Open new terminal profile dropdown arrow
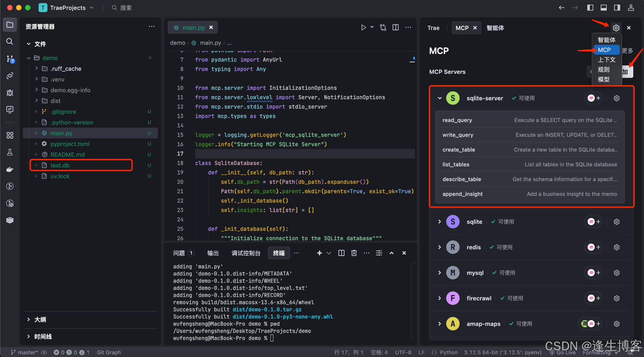 click(x=329, y=253)
